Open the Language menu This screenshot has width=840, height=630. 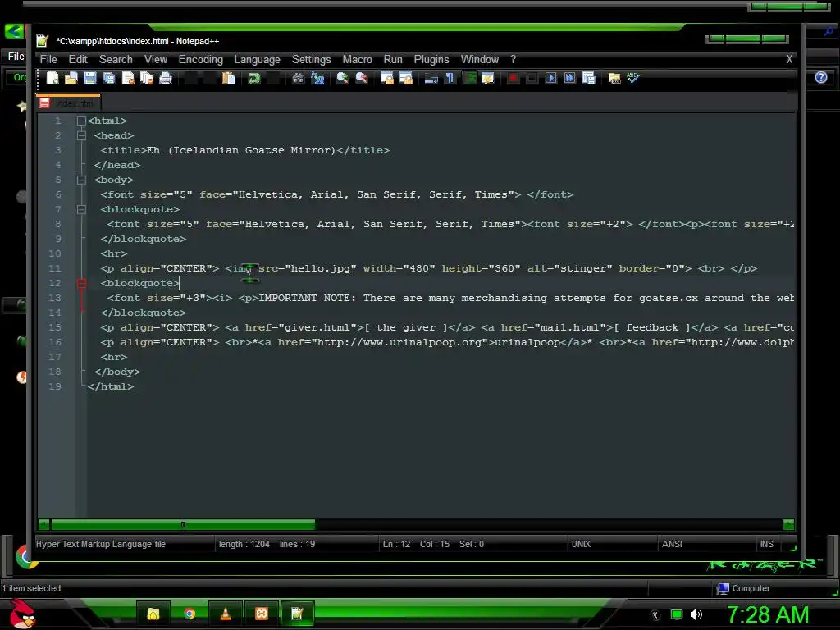coord(257,59)
